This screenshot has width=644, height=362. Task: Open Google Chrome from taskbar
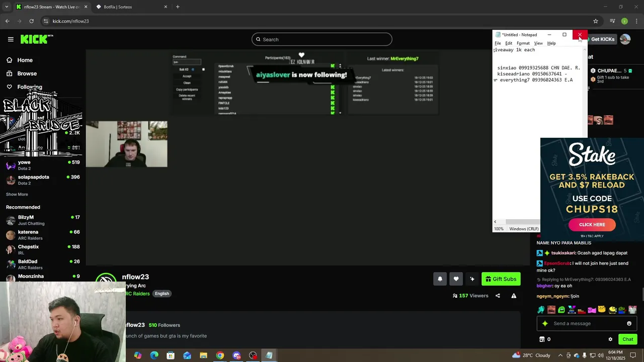pyautogui.click(x=220, y=355)
